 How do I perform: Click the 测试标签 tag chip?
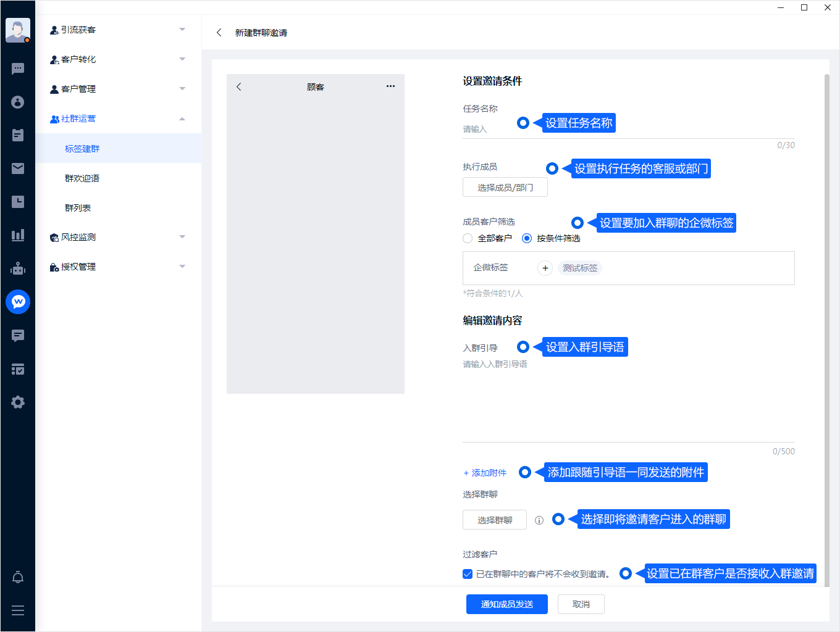(580, 268)
